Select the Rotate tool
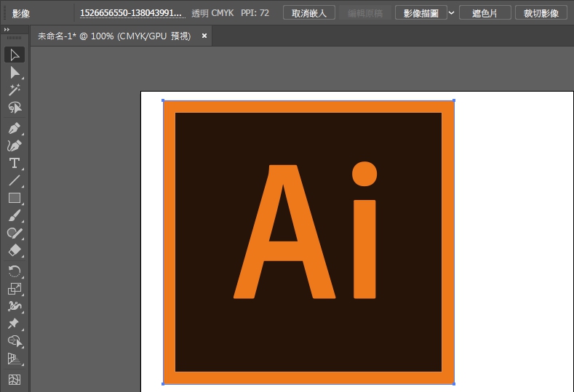 point(15,271)
